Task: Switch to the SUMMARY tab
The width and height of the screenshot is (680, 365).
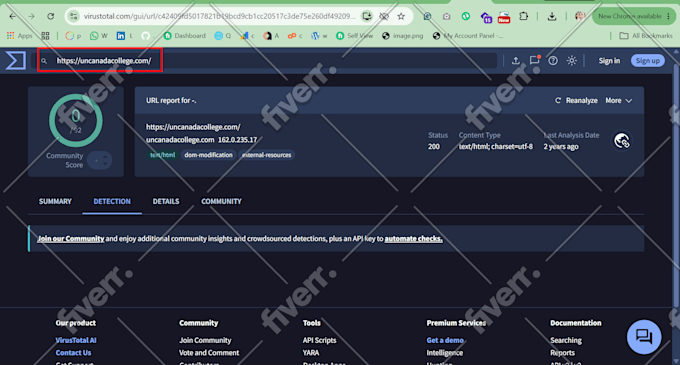Action: 55,202
